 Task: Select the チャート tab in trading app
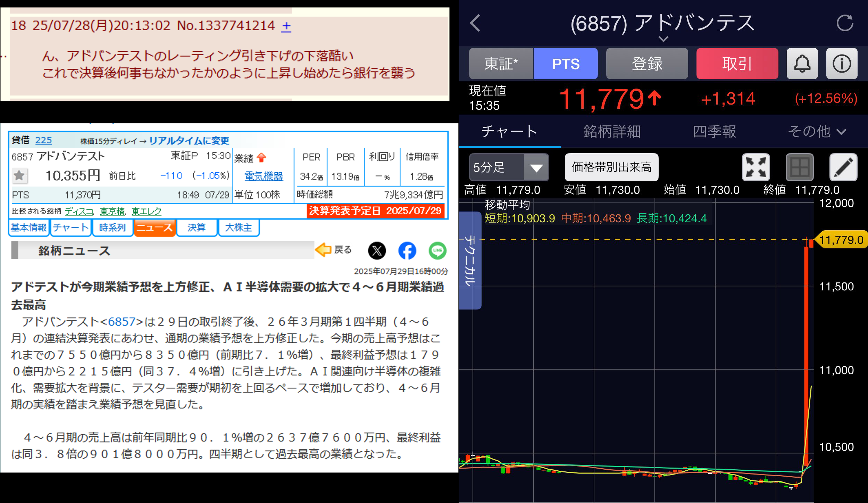point(509,132)
